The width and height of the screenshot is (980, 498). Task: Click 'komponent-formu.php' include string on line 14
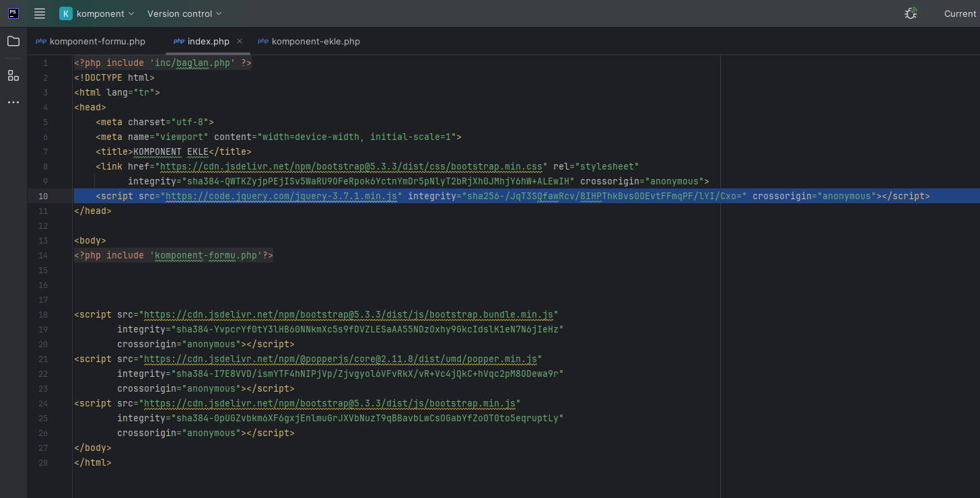click(206, 255)
